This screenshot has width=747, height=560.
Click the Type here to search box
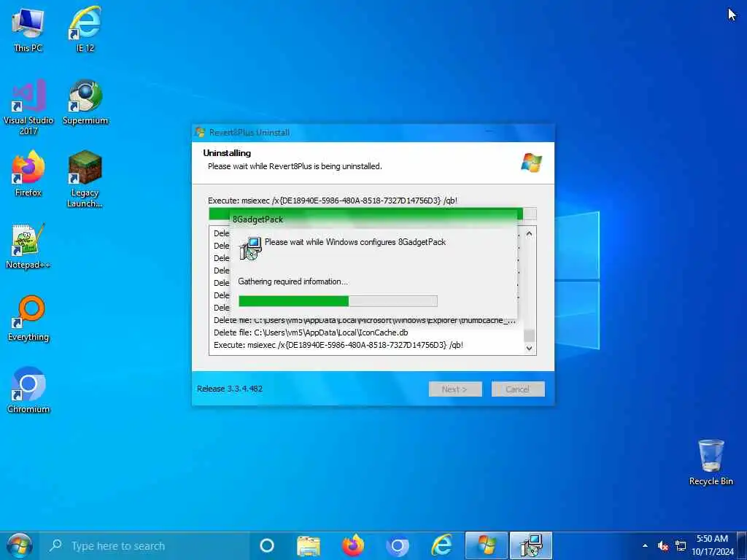point(145,545)
